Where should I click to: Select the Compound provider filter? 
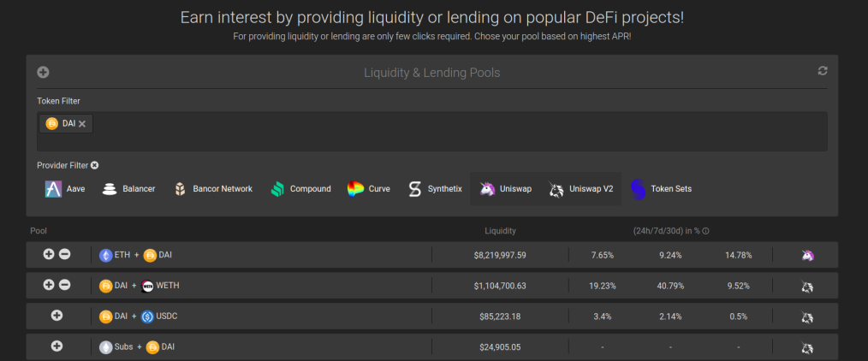(x=300, y=189)
